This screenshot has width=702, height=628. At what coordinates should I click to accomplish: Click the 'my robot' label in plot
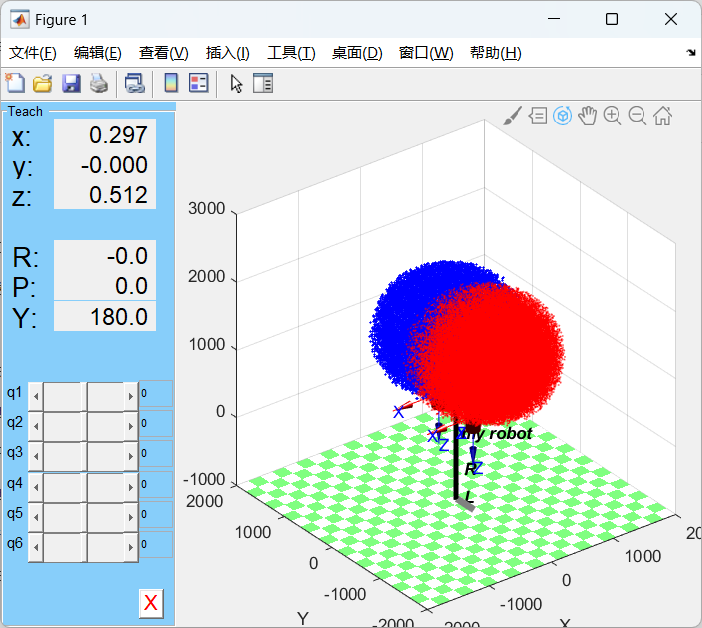click(x=497, y=434)
